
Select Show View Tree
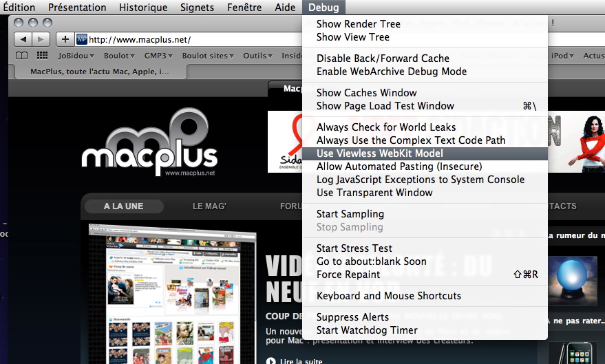pyautogui.click(x=425, y=37)
